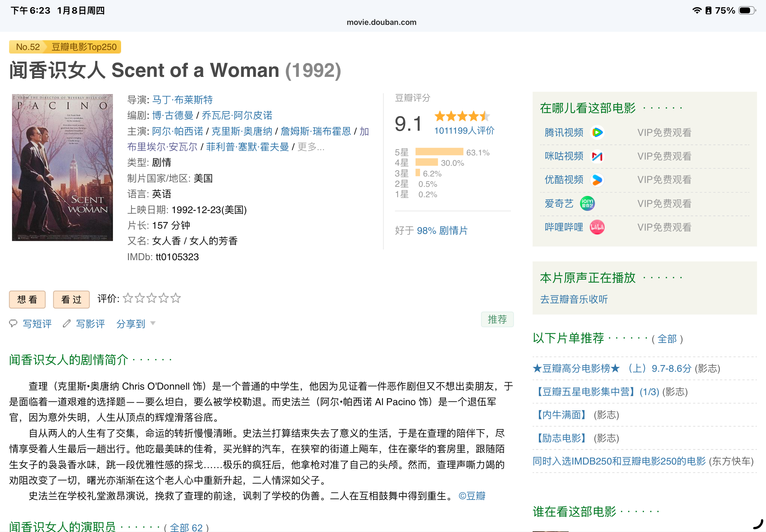
Task: Rate the movie five stars
Action: pos(176,298)
